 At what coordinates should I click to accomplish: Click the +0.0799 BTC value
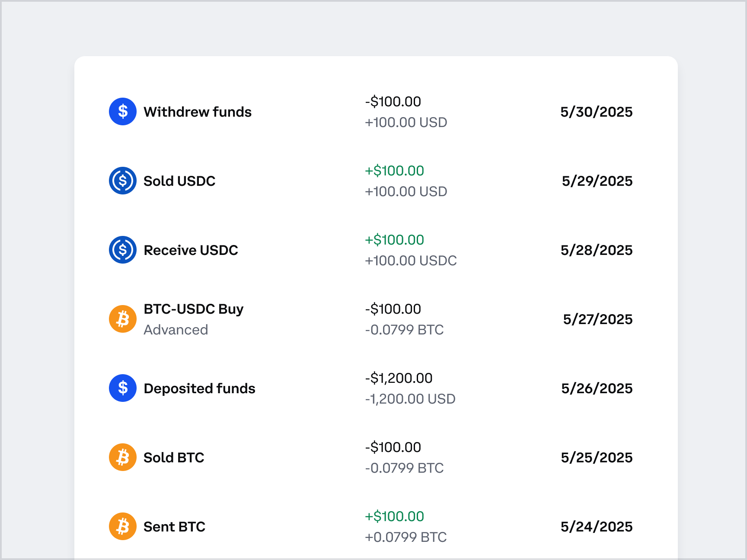(x=405, y=537)
